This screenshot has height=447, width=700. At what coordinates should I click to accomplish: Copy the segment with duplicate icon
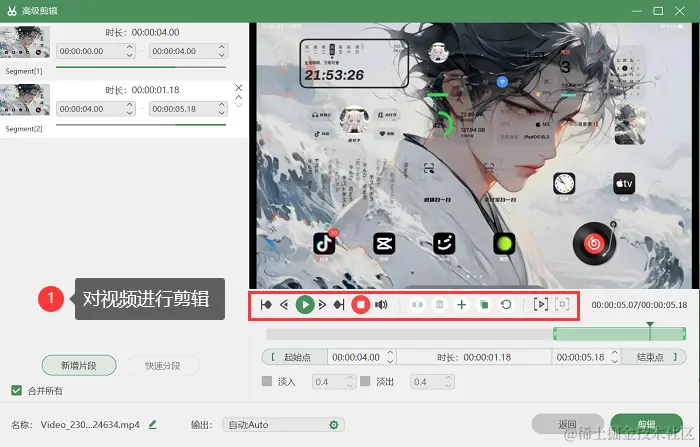coord(484,305)
